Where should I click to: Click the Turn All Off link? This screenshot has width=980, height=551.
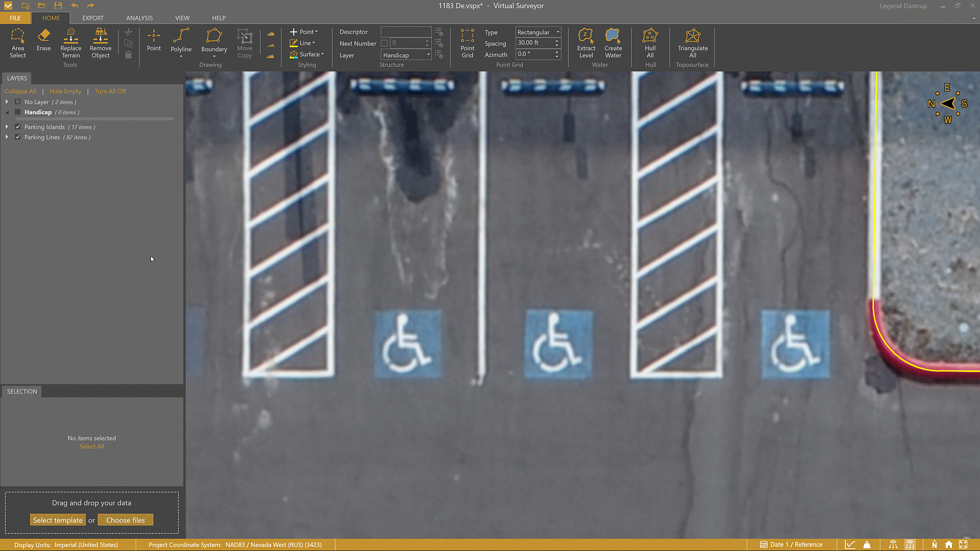(110, 91)
